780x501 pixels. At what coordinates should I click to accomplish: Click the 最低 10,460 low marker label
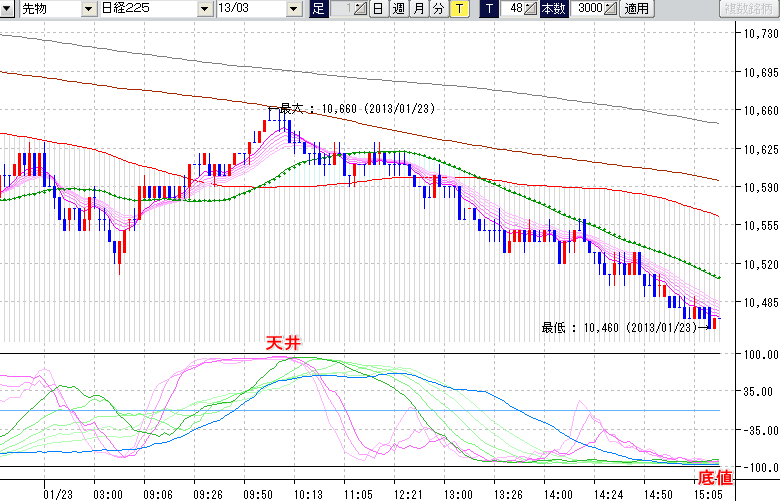pyautogui.click(x=618, y=327)
